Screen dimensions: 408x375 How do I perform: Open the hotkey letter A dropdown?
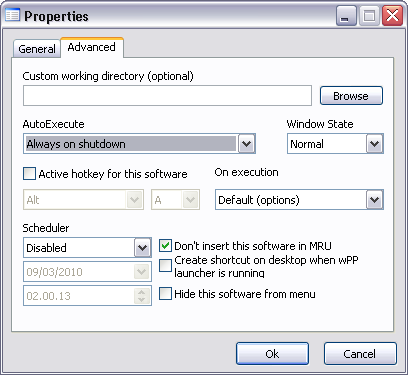pyautogui.click(x=190, y=200)
